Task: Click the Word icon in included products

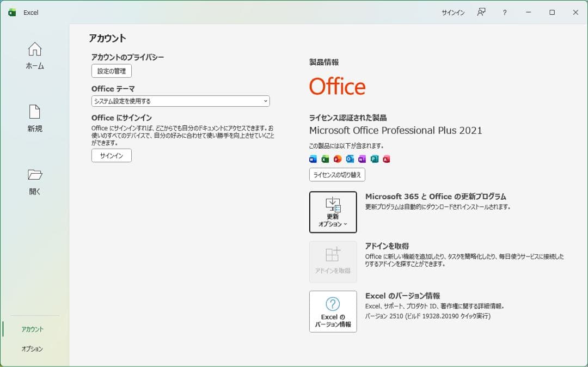Action: (x=313, y=158)
